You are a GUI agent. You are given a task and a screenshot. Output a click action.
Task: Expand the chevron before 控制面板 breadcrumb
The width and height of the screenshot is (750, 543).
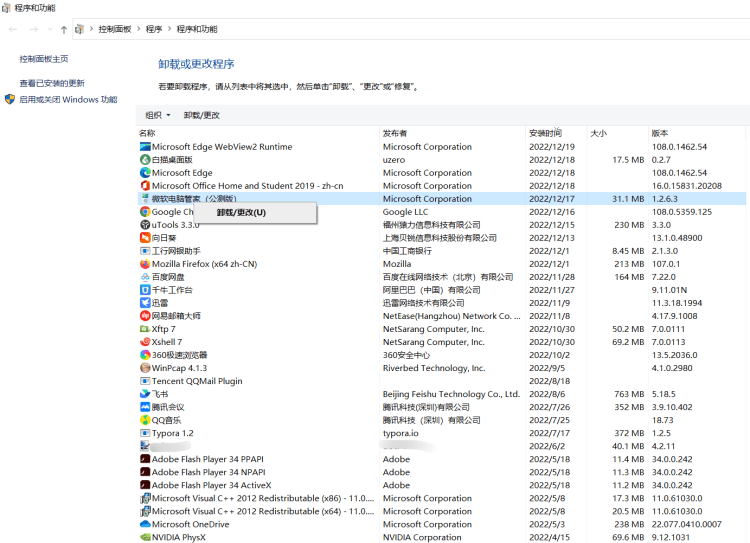pos(91,29)
